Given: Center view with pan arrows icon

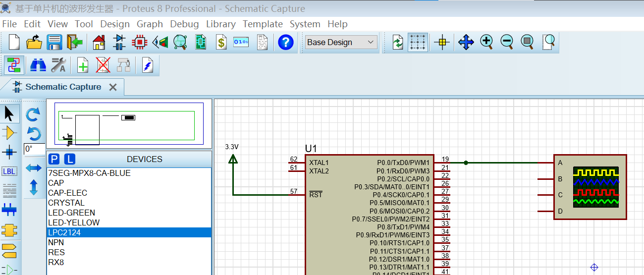Looking at the screenshot, I should 466,42.
